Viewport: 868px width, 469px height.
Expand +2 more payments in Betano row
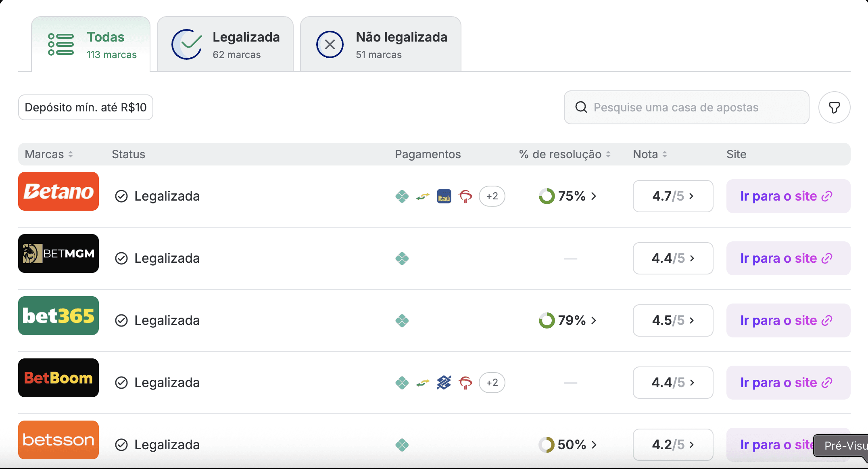492,196
